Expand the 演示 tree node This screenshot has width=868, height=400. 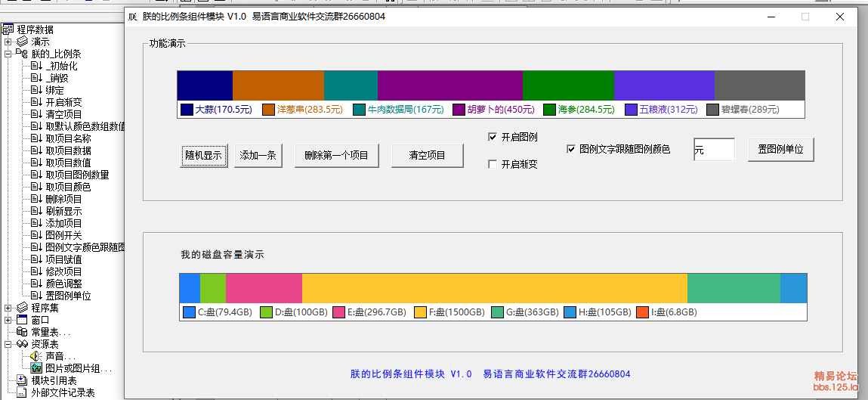[x=8, y=42]
